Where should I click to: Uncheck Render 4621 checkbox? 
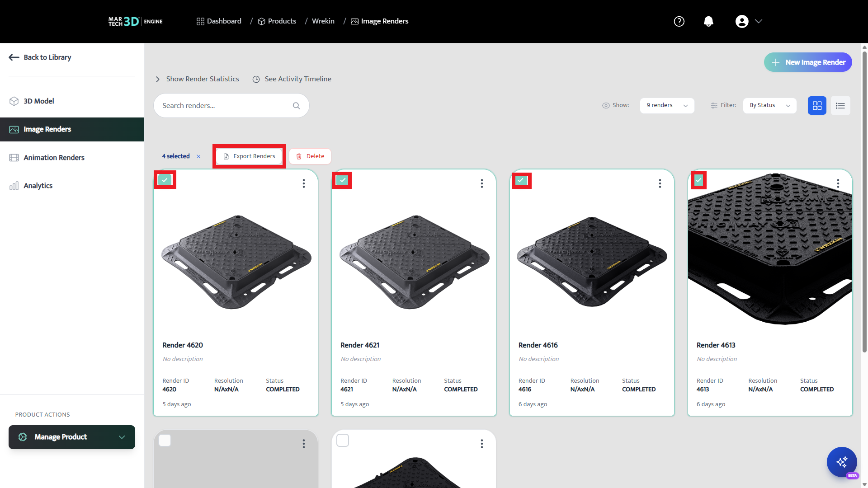[343, 180]
